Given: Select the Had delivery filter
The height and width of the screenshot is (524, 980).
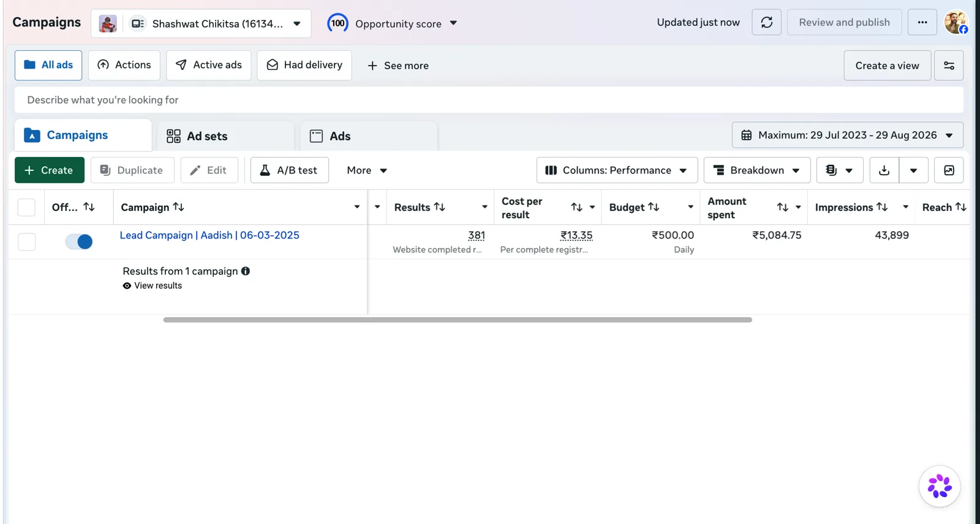Looking at the screenshot, I should 304,65.
